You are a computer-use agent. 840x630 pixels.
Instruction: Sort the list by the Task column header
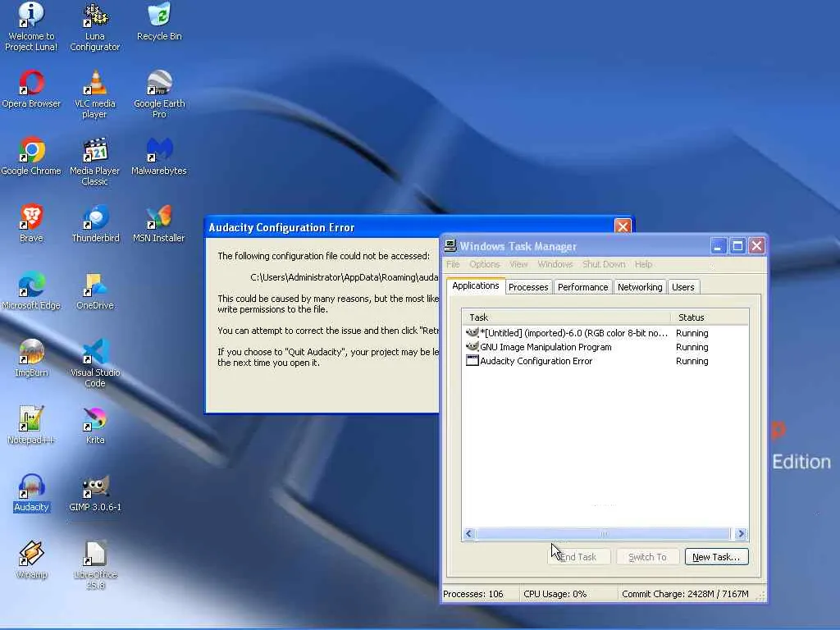(566, 317)
